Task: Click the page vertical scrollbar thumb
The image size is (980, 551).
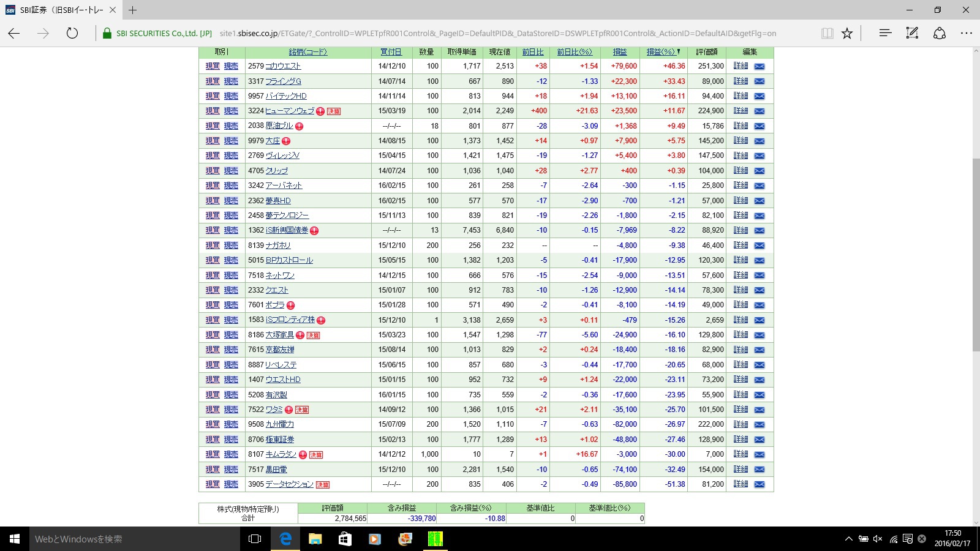Action: 975,254
